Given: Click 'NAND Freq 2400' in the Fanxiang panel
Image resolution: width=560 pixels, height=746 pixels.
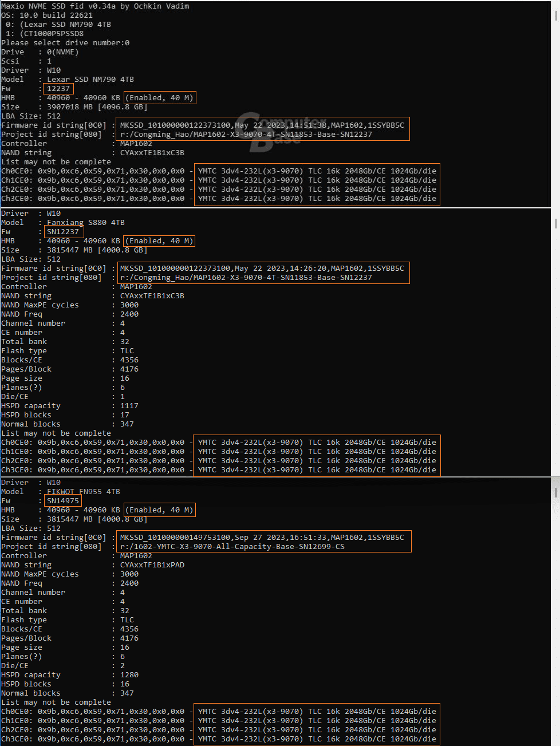Looking at the screenshot, I should (x=70, y=314).
